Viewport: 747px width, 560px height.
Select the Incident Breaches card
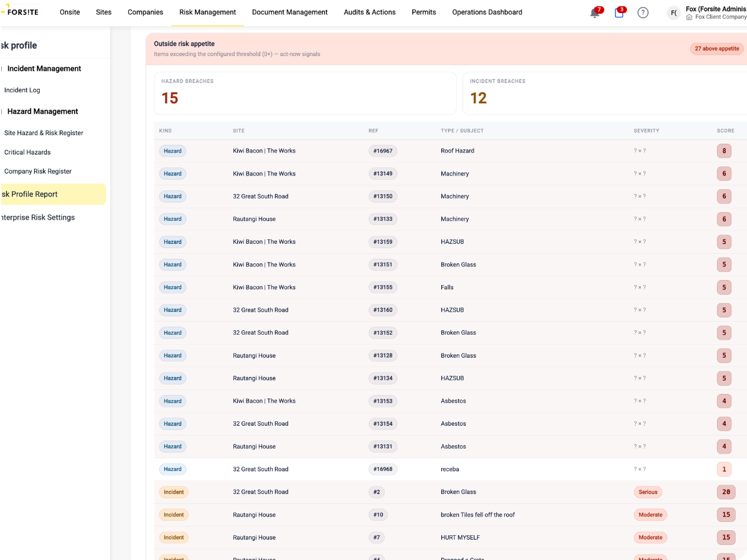tap(604, 93)
